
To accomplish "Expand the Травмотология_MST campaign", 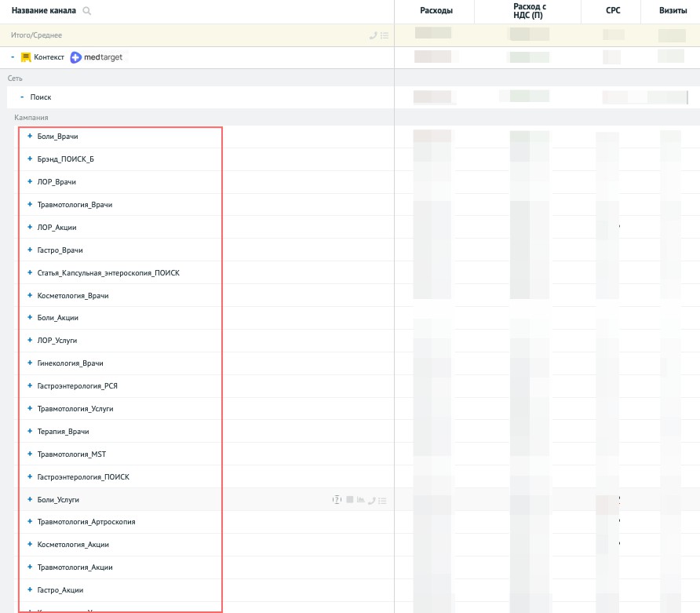I will tap(30, 454).
